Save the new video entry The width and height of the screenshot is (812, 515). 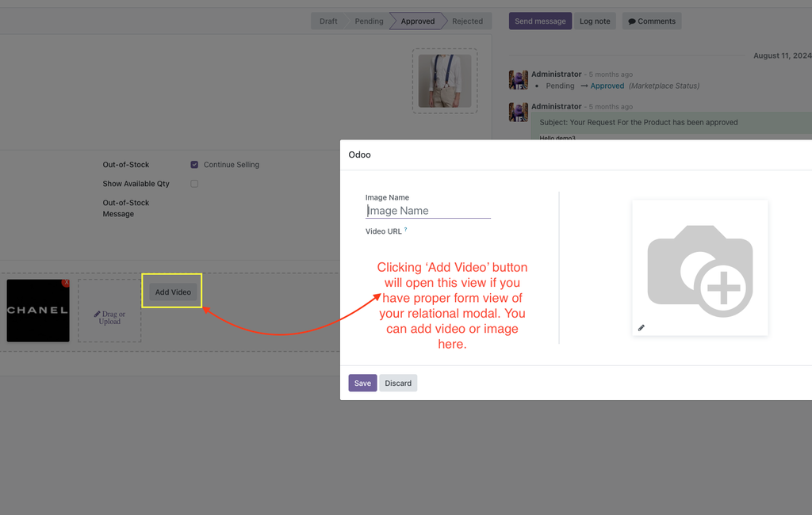click(362, 383)
